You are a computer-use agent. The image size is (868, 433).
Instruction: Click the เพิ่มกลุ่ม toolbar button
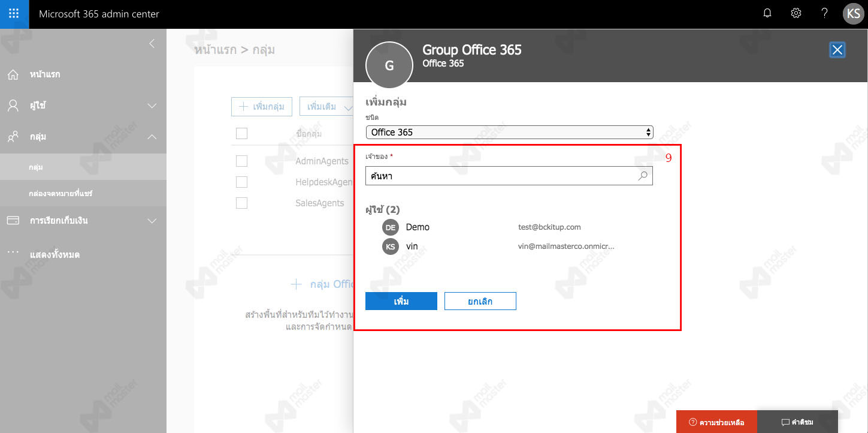pyautogui.click(x=262, y=107)
